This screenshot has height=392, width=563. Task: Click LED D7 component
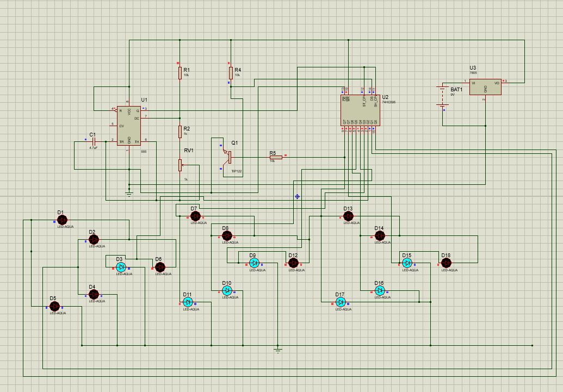195,216
